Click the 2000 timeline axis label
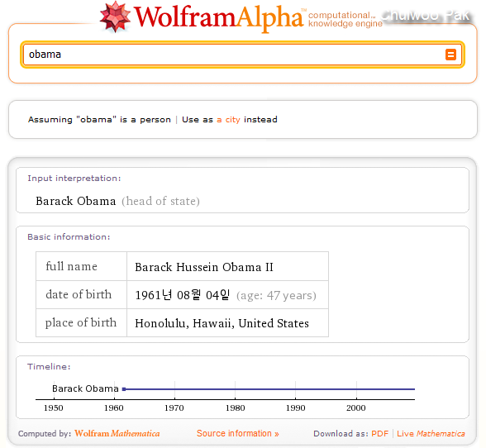486x448 pixels. (x=355, y=407)
